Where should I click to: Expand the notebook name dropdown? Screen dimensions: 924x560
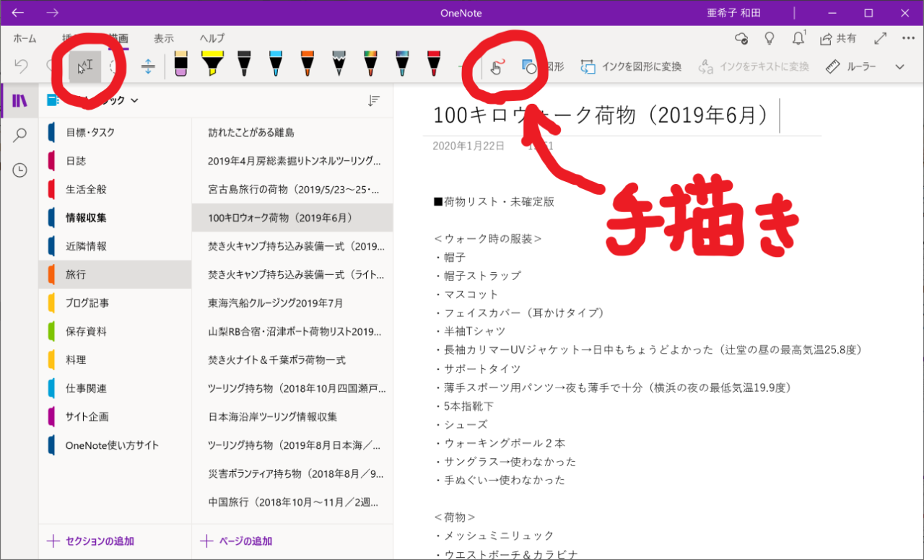pos(134,101)
